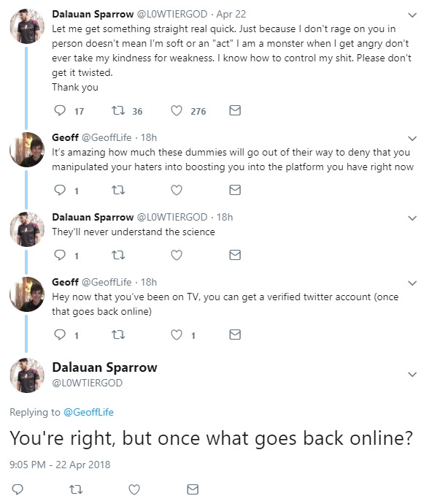The image size is (440, 504).
Task: Reply icon under 'once what goes back online?'
Action: 18,489
